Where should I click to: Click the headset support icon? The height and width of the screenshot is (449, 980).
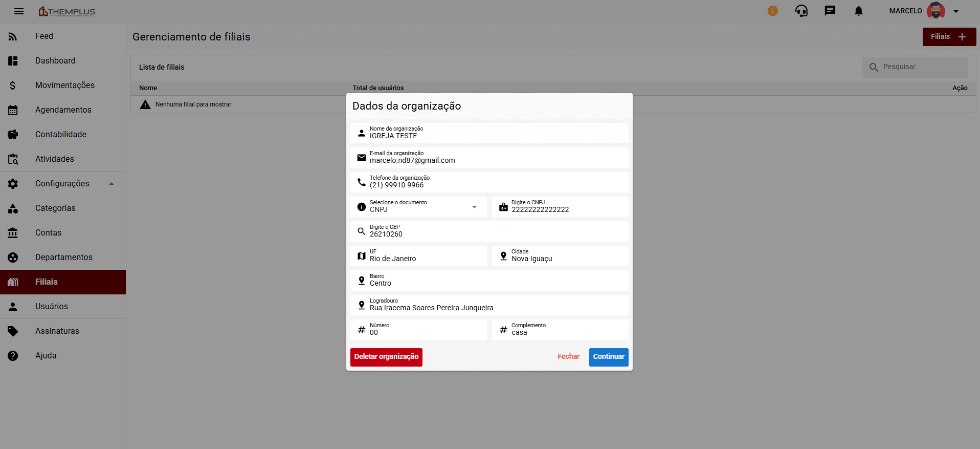pyautogui.click(x=801, y=11)
